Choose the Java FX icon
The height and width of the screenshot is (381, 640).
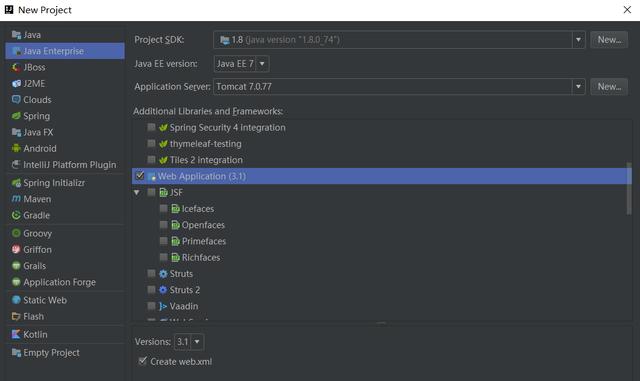tap(16, 132)
